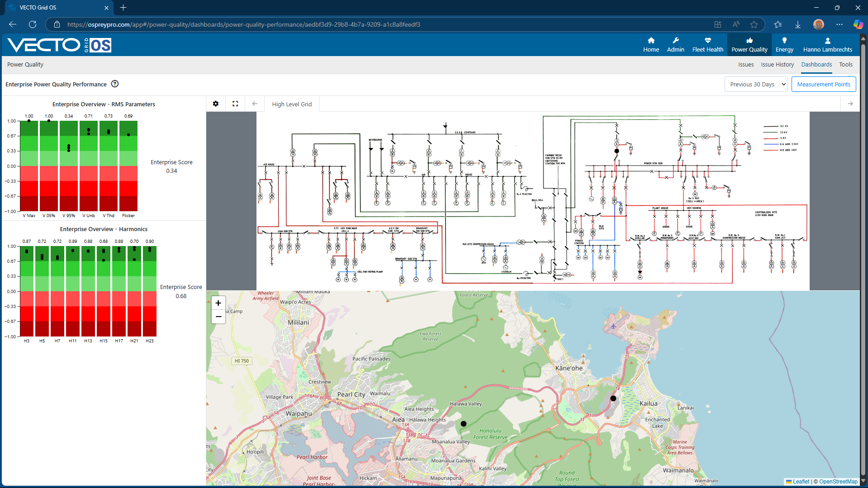The height and width of the screenshot is (488, 868).
Task: Click the help question mark icon
Action: pyautogui.click(x=115, y=84)
